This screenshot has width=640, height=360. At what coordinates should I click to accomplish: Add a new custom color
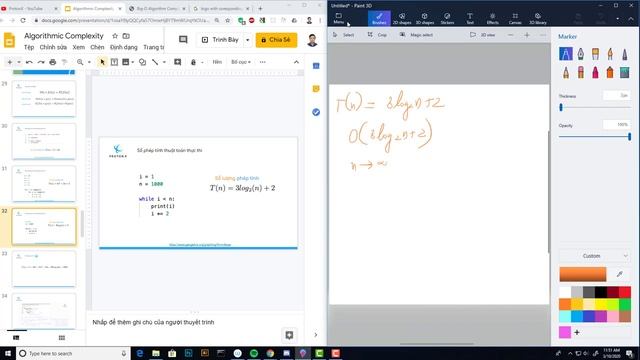point(577,333)
